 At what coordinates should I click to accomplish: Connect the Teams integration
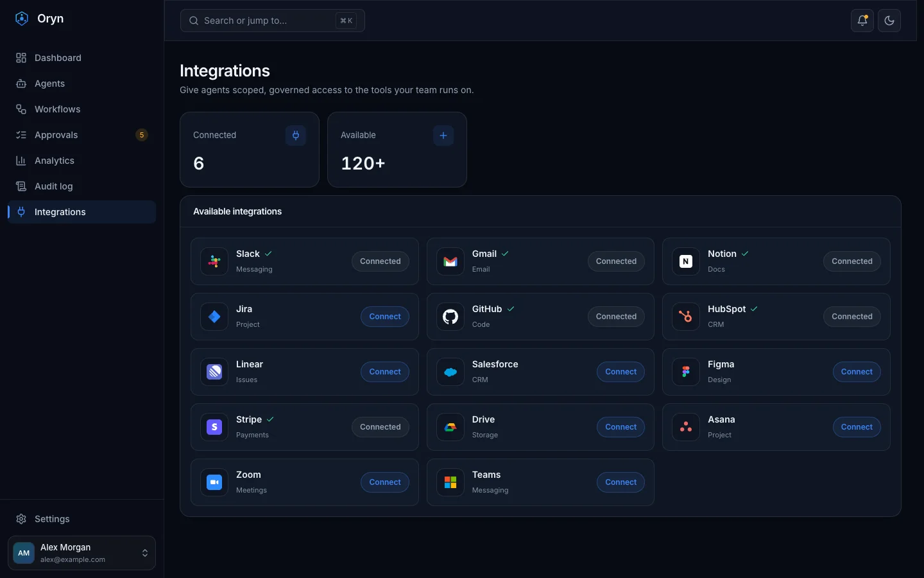[x=621, y=482]
